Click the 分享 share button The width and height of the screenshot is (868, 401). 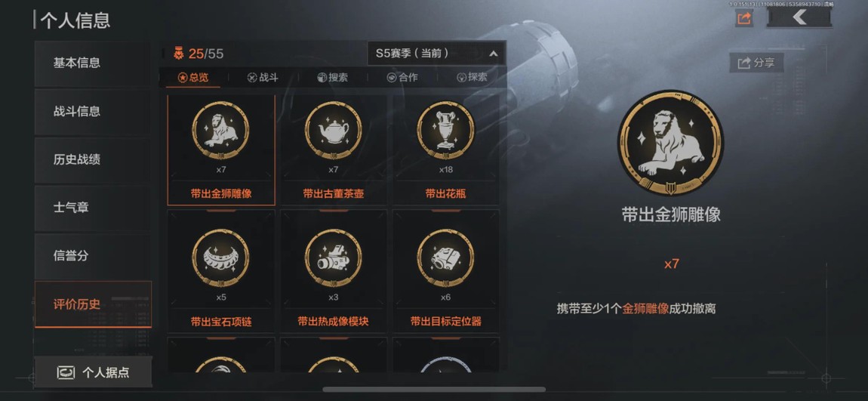point(756,63)
